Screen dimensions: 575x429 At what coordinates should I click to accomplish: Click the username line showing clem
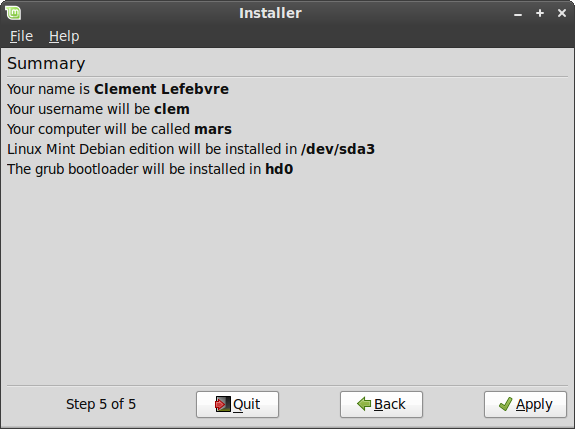98,109
